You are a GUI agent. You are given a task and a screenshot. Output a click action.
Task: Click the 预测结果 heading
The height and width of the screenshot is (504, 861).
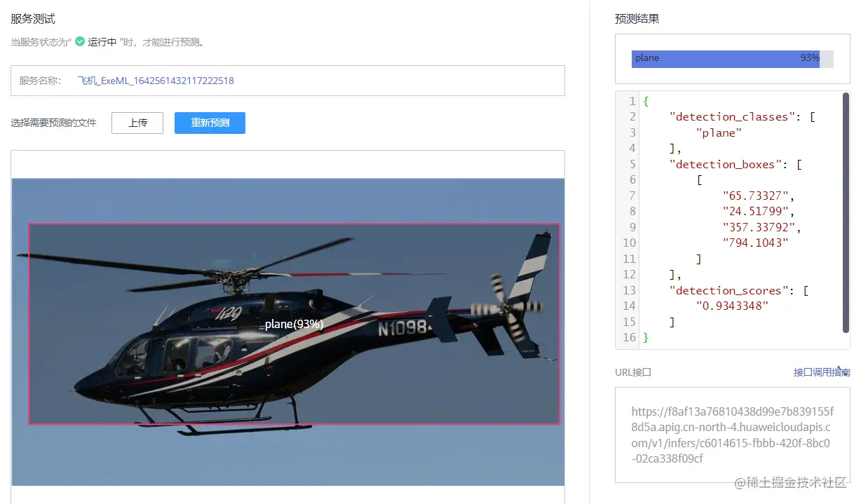pyautogui.click(x=637, y=19)
